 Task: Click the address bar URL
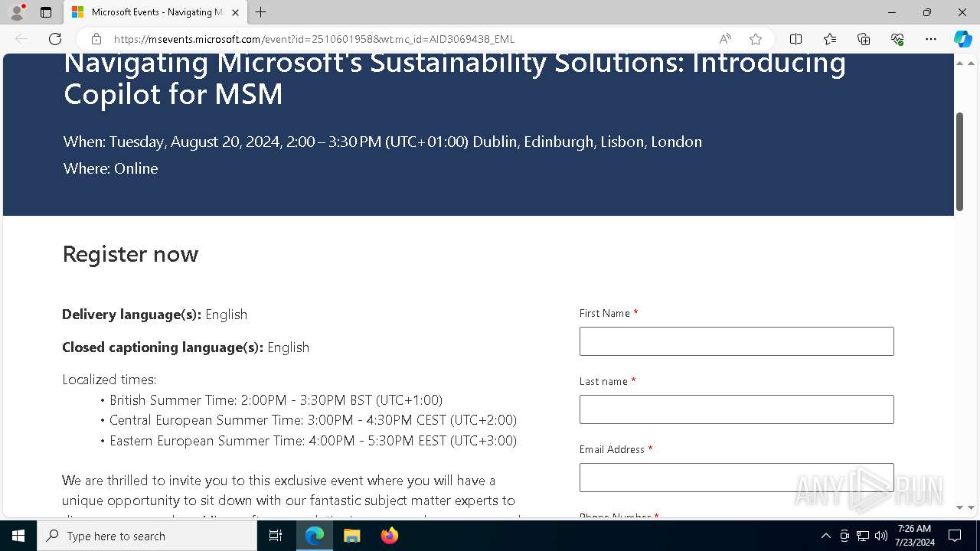314,39
